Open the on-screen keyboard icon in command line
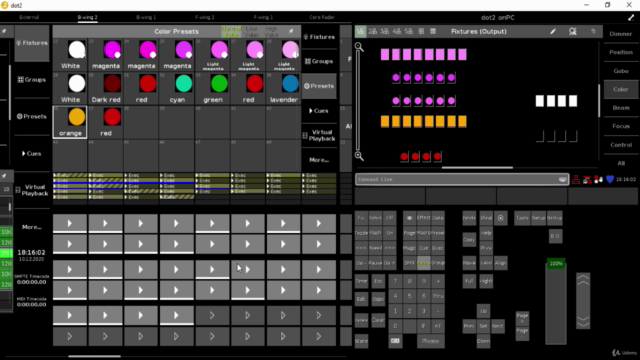640x360 pixels. tap(562, 179)
